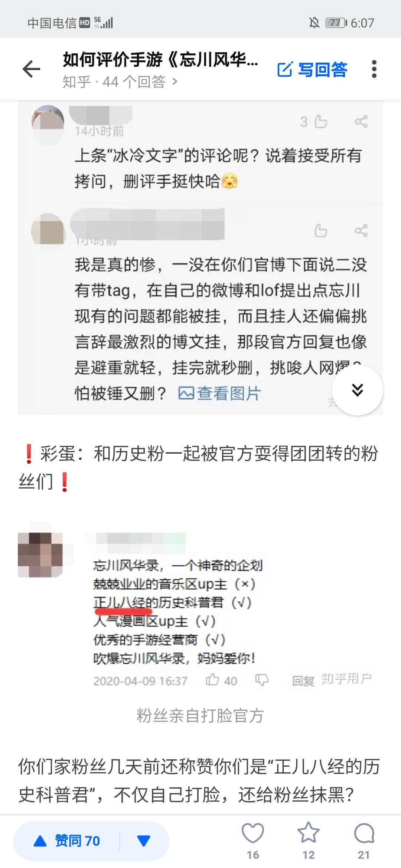Tap the 写回答 write answer button
This screenshot has width=401, height=868.
tap(312, 69)
